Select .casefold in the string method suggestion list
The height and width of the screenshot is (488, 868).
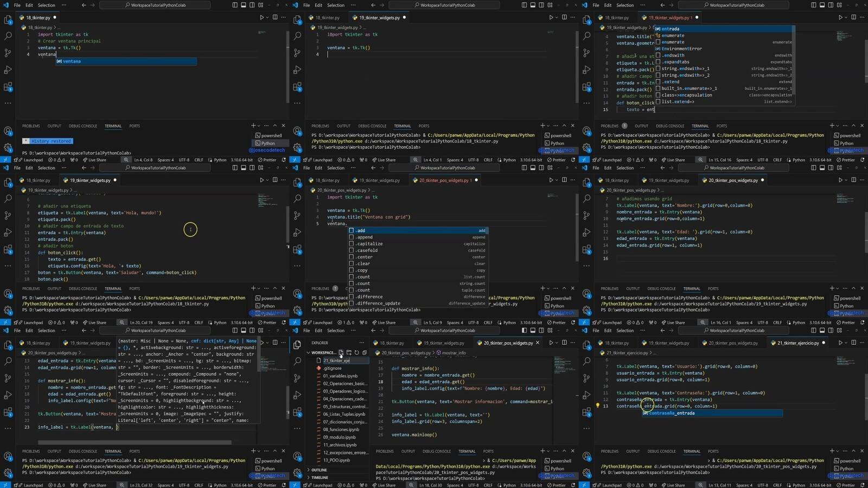(x=418, y=250)
